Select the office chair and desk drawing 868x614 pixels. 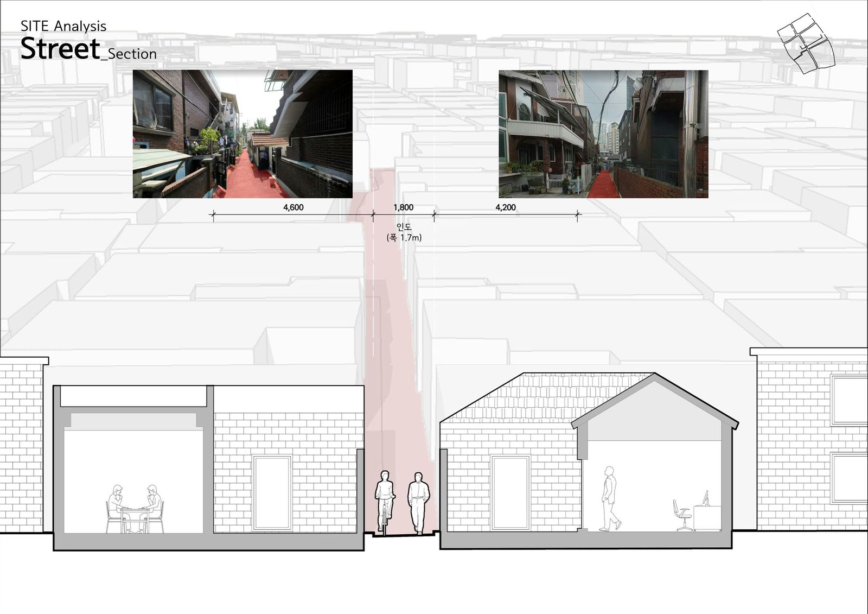pos(697,510)
